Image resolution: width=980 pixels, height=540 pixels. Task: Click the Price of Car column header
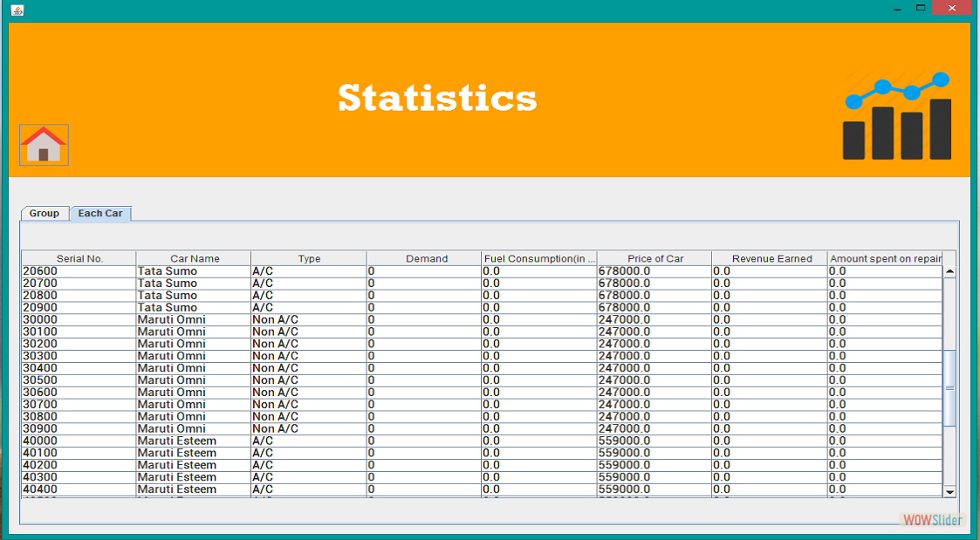[x=655, y=258]
